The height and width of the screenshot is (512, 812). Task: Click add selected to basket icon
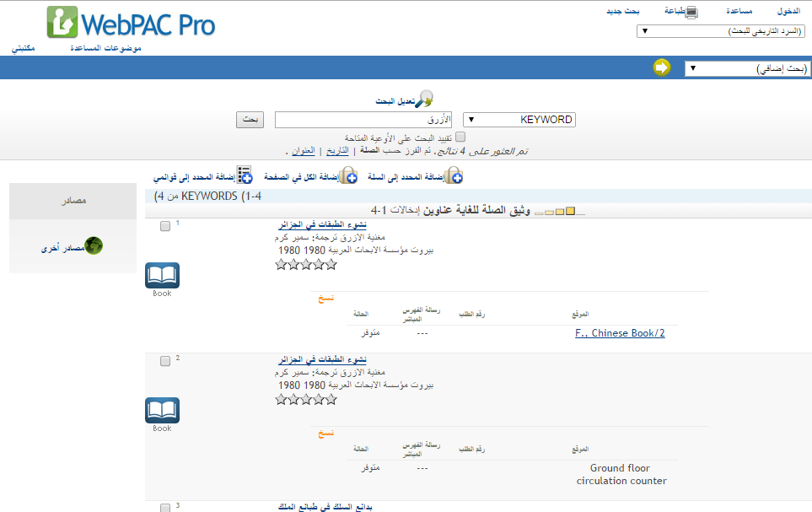click(454, 175)
